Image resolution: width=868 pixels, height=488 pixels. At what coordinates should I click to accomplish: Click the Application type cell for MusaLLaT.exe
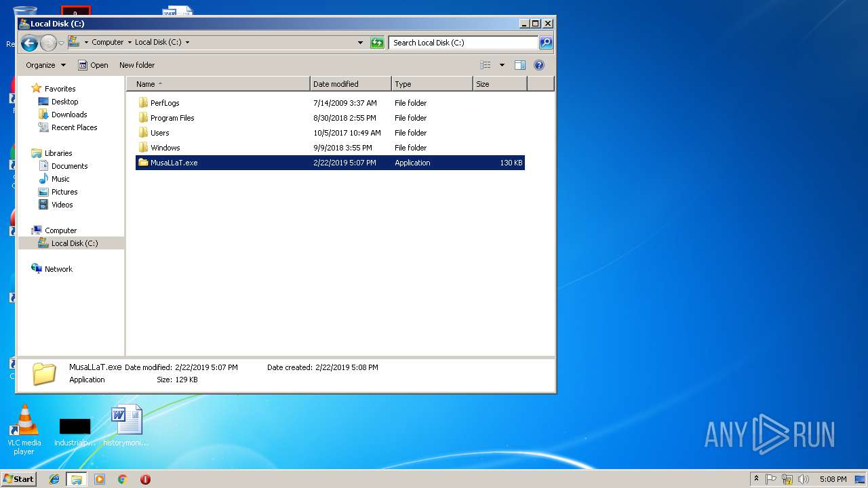pyautogui.click(x=412, y=163)
